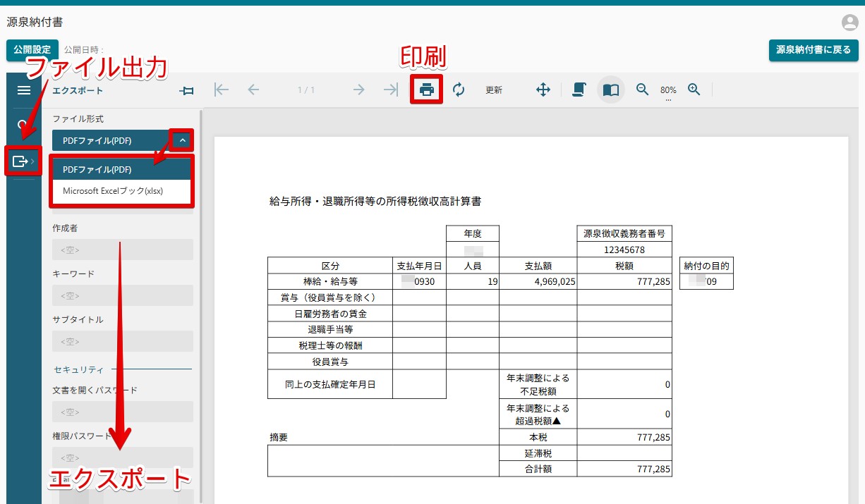
Task: Click the page number 1 / 1 box
Action: coord(306,90)
